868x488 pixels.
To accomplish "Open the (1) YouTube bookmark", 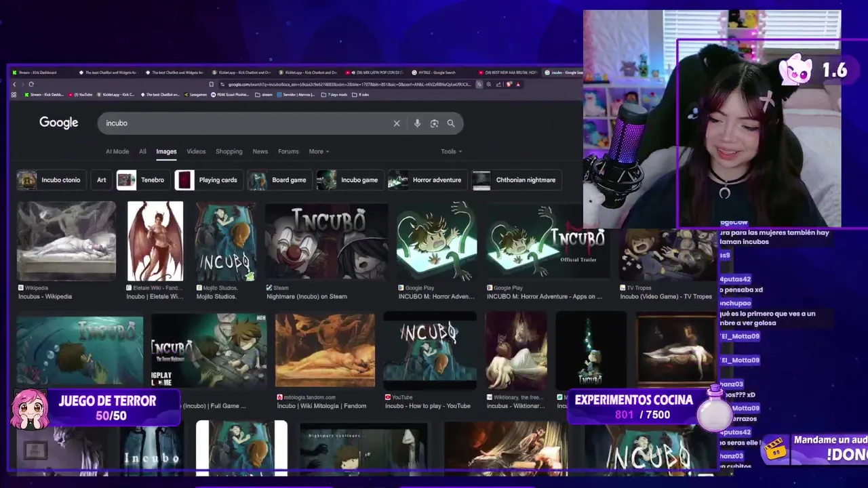I will pyautogui.click(x=80, y=95).
